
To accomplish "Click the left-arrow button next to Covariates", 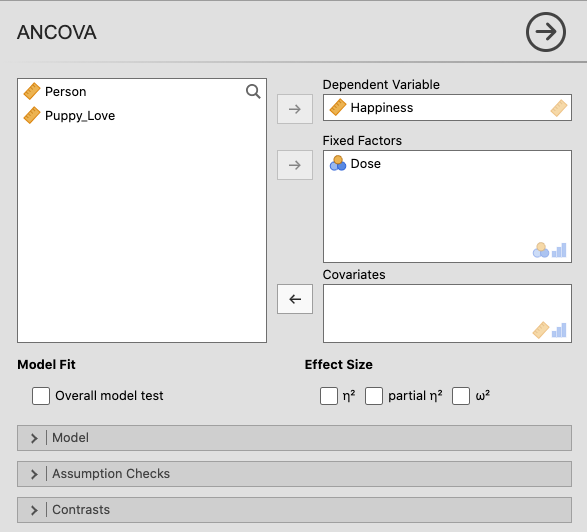I will click(x=295, y=299).
